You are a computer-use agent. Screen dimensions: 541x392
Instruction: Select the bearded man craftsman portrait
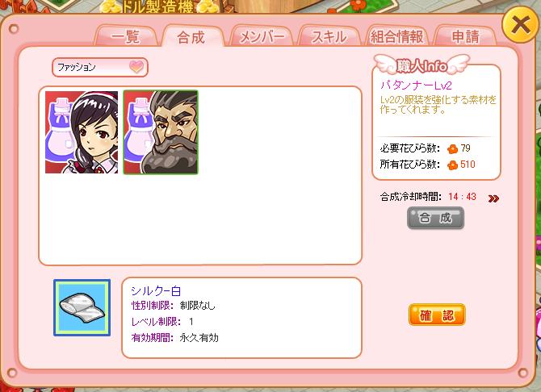point(161,132)
